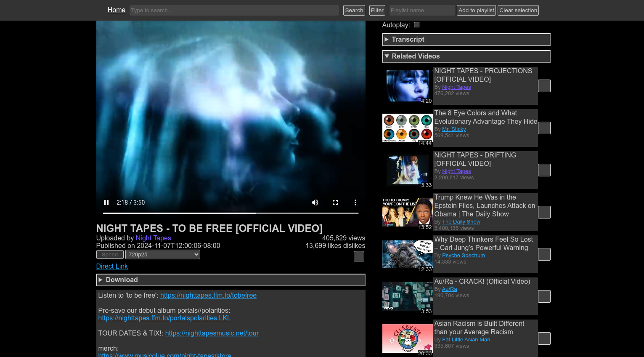
Task: Open Night Tapes uploader channel link
Action: pos(154,238)
